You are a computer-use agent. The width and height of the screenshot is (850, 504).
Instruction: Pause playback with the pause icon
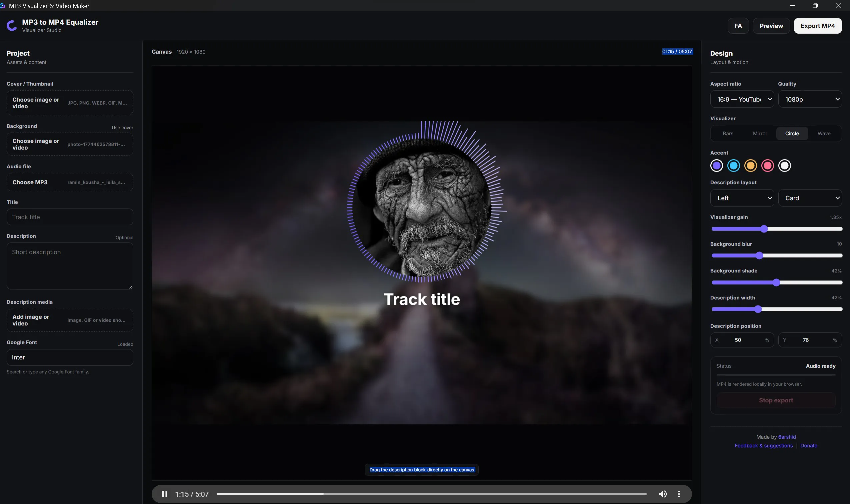164,494
